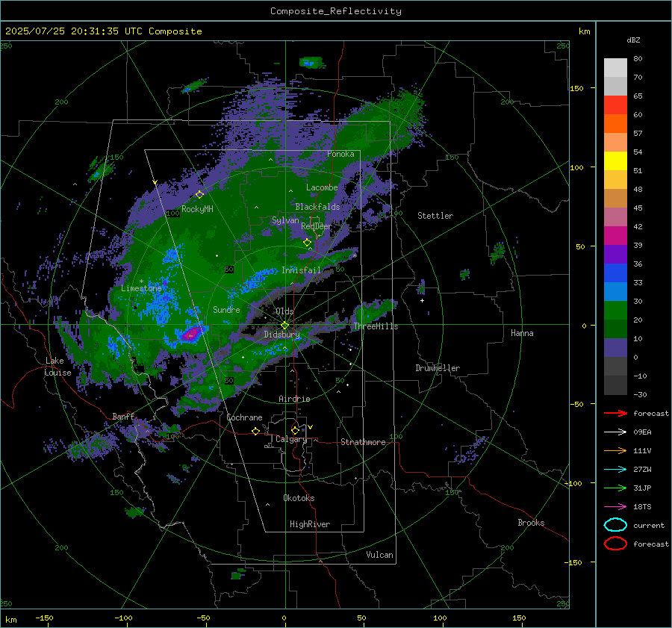
Task: Click the Strathmore town label
Action: [363, 442]
